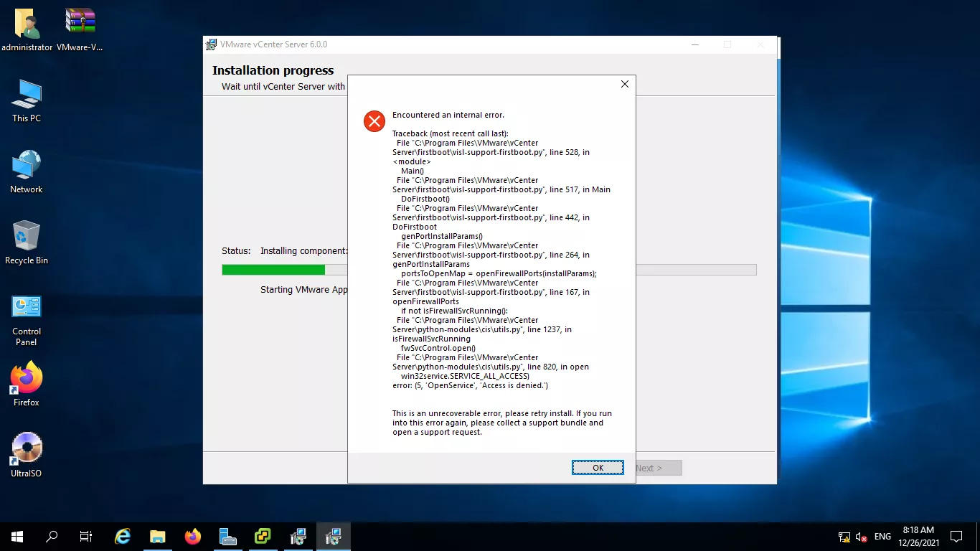The width and height of the screenshot is (980, 551).
Task: Click the installation progress bar
Action: [489, 270]
